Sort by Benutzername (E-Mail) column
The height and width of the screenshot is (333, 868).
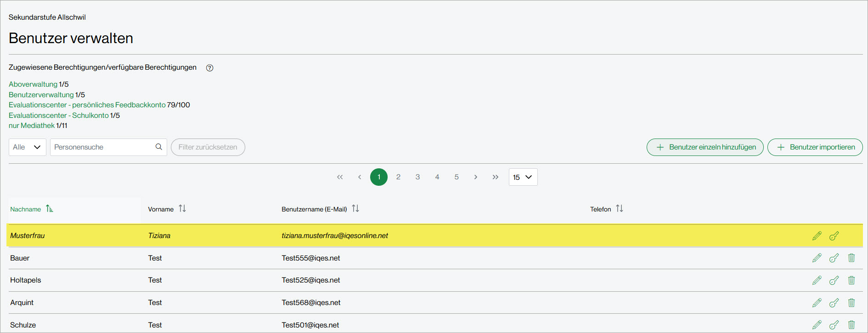(355, 209)
